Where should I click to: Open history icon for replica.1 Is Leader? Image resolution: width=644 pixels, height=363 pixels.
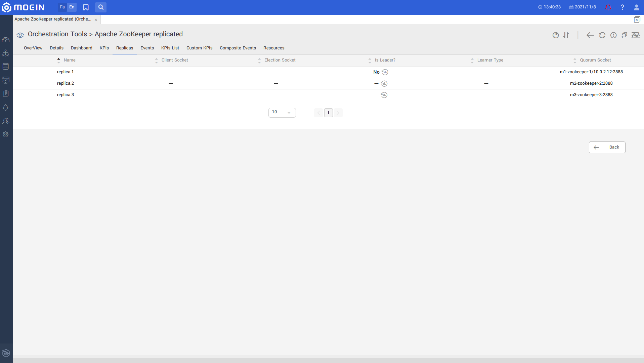[x=385, y=72]
